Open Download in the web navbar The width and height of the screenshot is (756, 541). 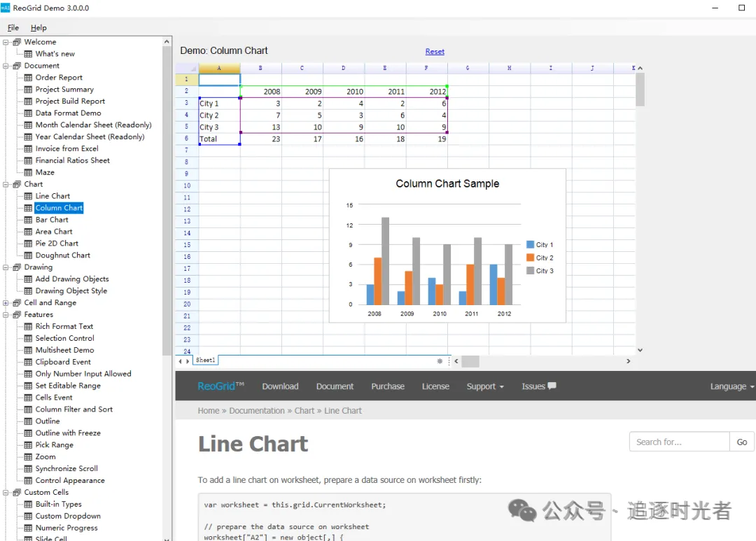tap(280, 386)
